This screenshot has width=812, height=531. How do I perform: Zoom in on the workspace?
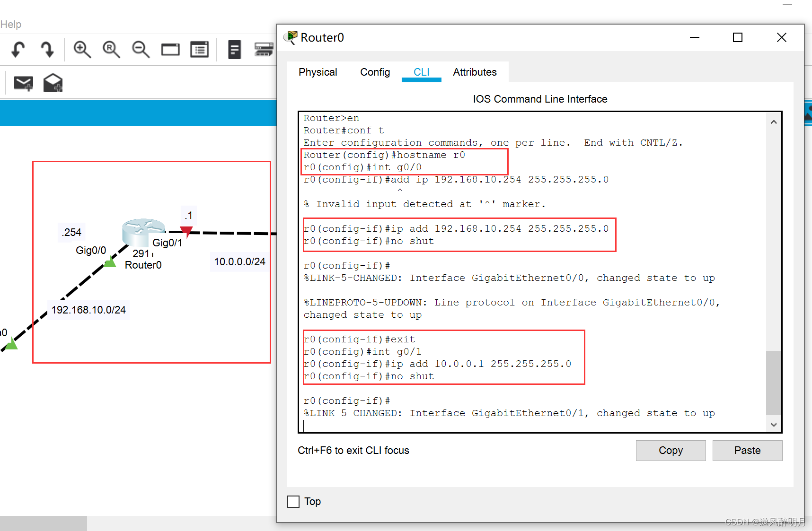(82, 50)
